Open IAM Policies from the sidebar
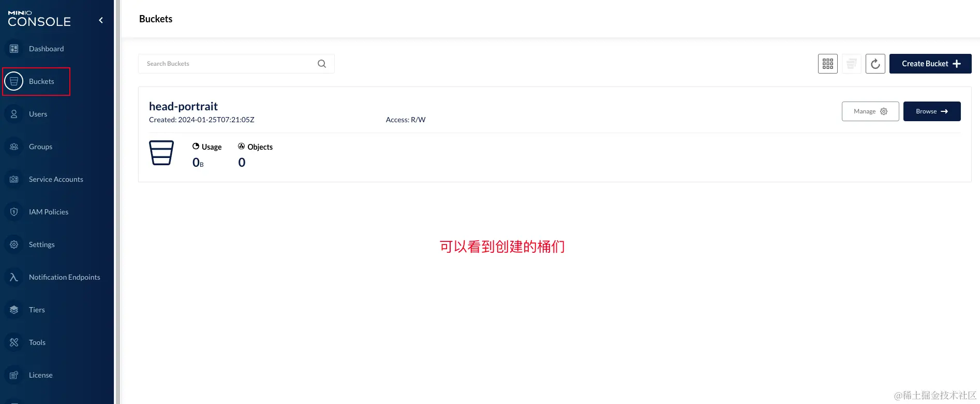This screenshot has width=980, height=404. 49,212
